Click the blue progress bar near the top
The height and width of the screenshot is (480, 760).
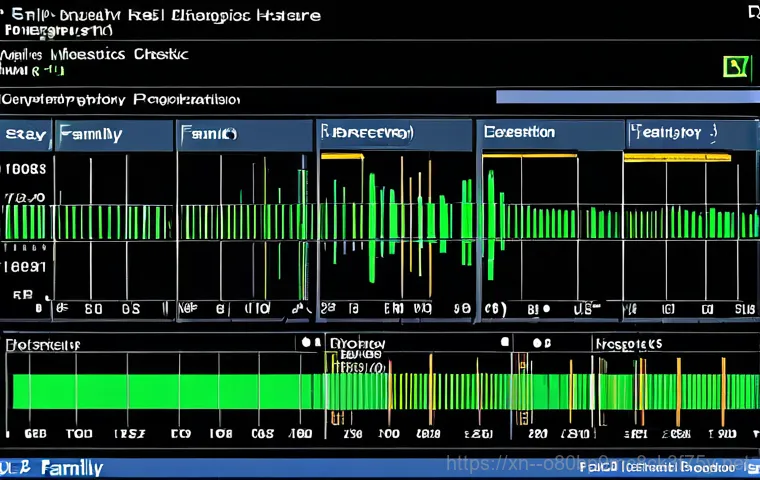(628, 96)
